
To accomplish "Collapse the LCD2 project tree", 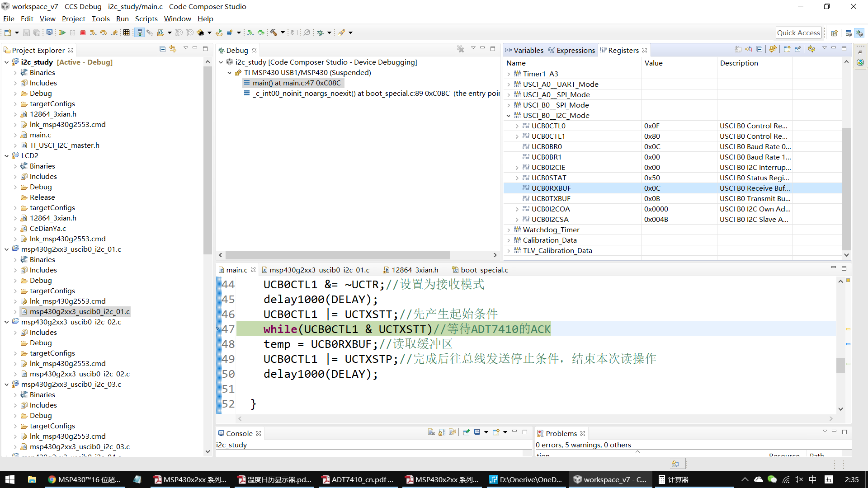I will pyautogui.click(x=7, y=156).
